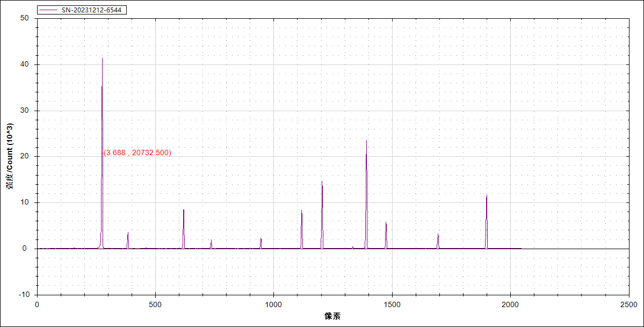The width and height of the screenshot is (644, 327).
Task: Click the tallest peak's tip above 40
Action: (x=102, y=59)
